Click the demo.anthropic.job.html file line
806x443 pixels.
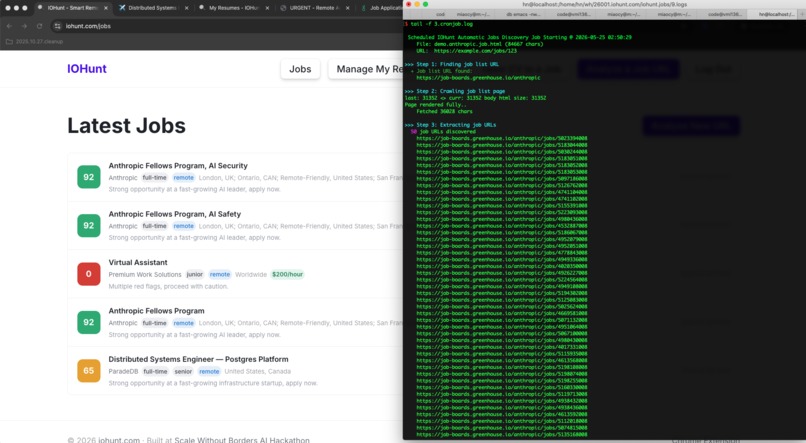tap(480, 44)
